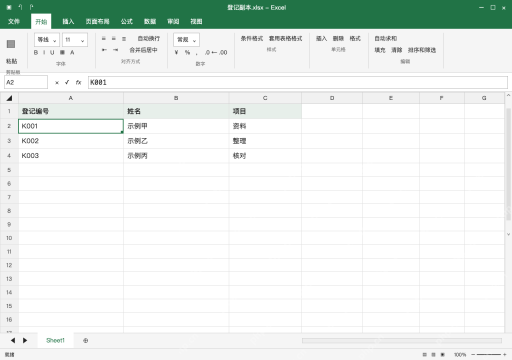Cancel entry with formula bar X
Screen dimensions: 512x360
57,83
